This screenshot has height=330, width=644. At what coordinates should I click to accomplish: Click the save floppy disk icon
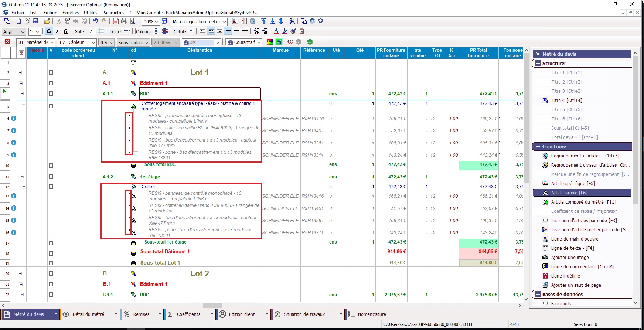[36, 21]
